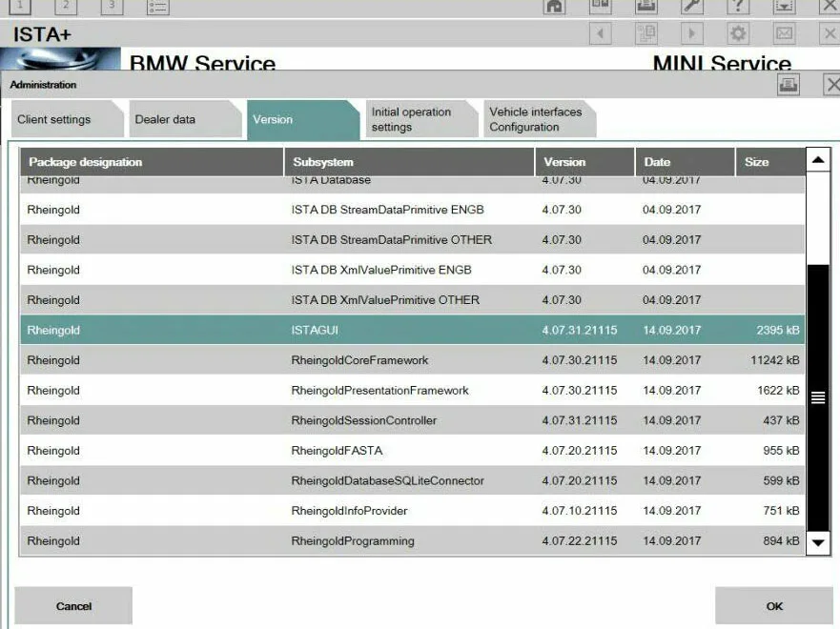Click the 2395 kB size cell
The height and width of the screenshot is (629, 840).
pos(778,330)
